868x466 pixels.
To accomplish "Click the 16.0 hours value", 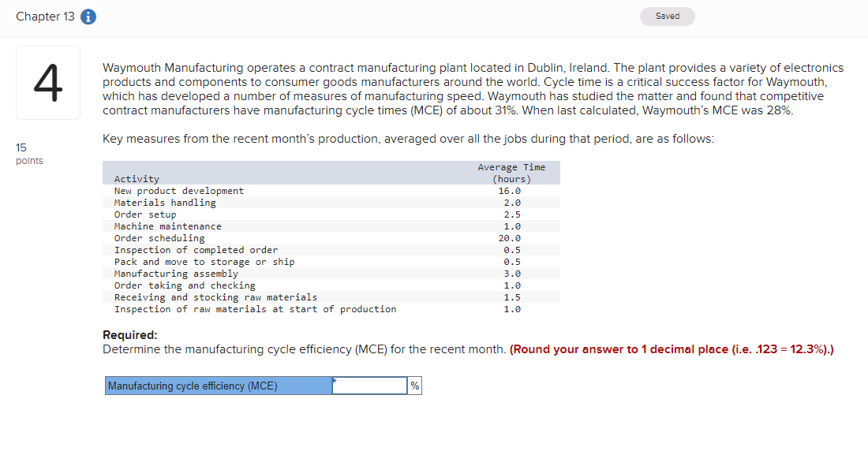I will (509, 191).
